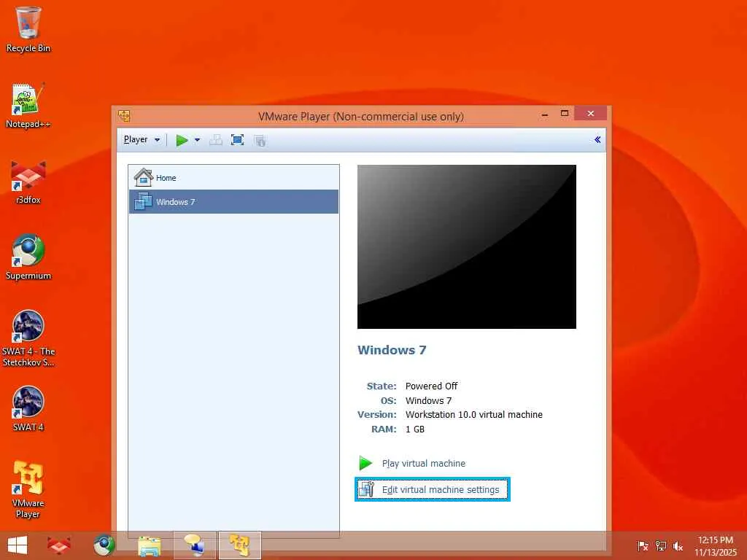Select the Recycle Bin desktop icon
Screen dimensions: 747x560
pos(28,29)
